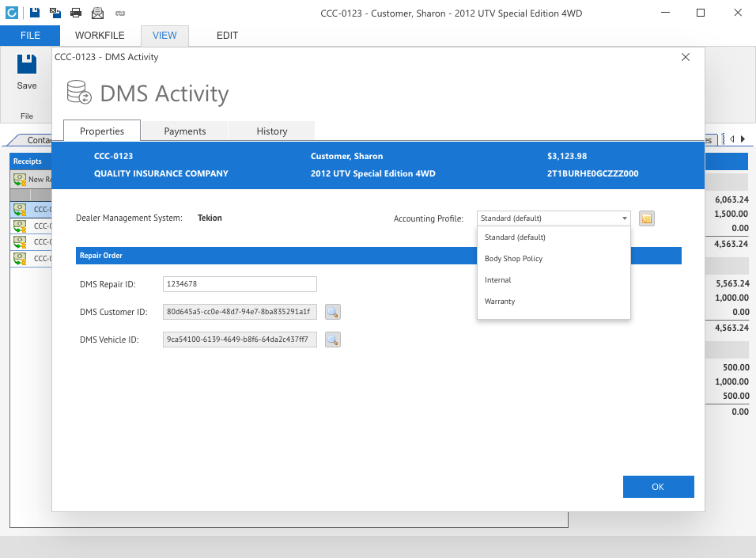Open the EDIT ribbon tab
Screen dimensions: 756x558
[x=227, y=36]
